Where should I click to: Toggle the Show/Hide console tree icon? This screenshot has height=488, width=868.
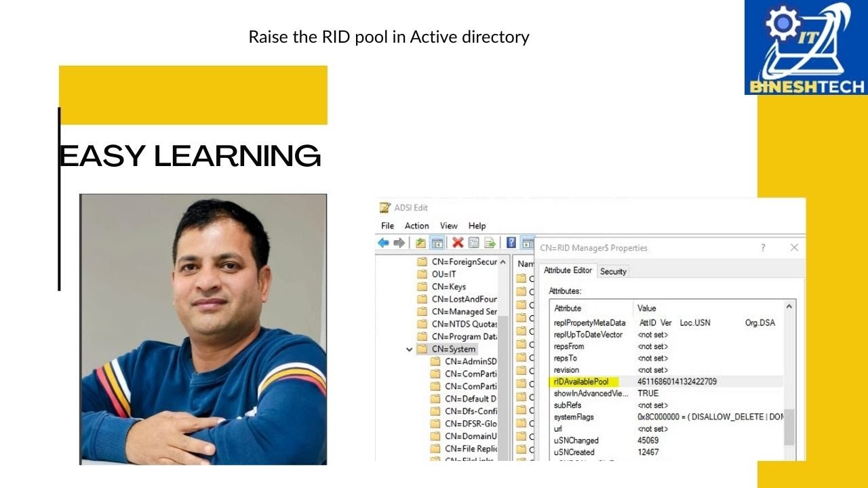point(437,243)
